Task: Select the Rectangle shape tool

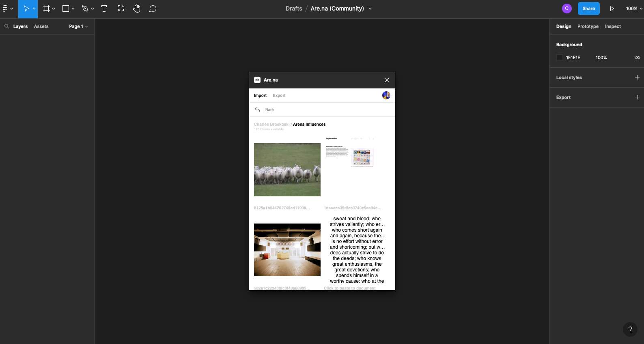Action: (x=66, y=9)
